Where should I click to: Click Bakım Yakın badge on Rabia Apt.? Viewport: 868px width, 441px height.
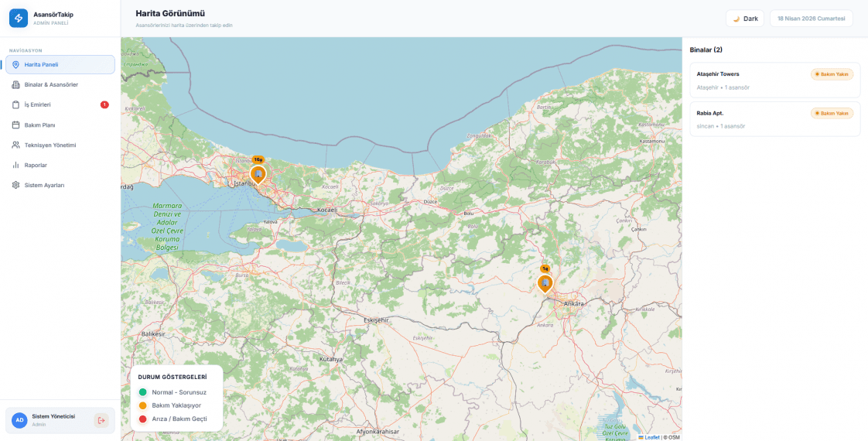coord(832,113)
